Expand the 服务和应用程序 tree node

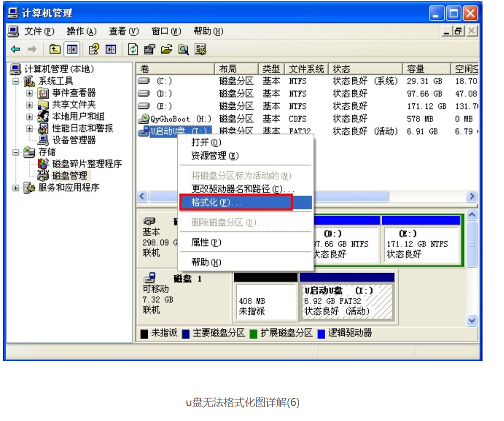[x=16, y=188]
